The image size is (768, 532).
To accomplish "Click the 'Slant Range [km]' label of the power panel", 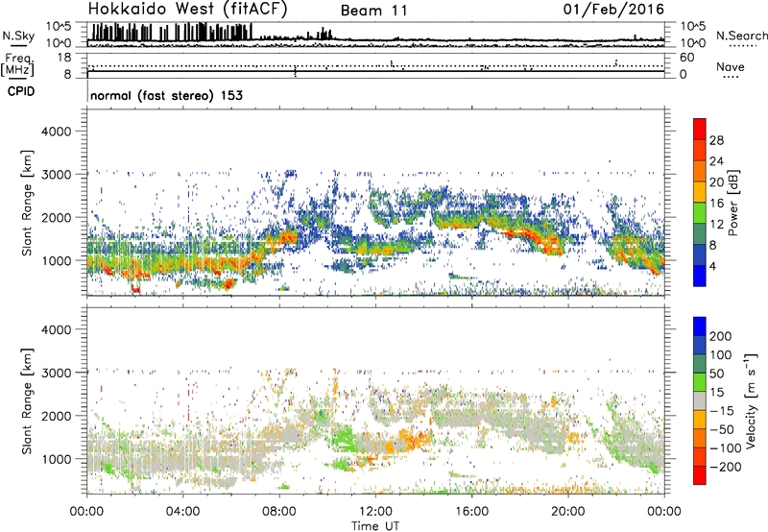I will (27, 203).
